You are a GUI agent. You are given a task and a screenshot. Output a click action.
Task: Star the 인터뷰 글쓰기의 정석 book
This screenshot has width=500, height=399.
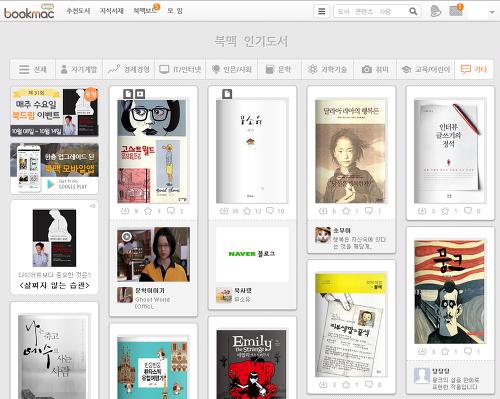[x=445, y=211]
